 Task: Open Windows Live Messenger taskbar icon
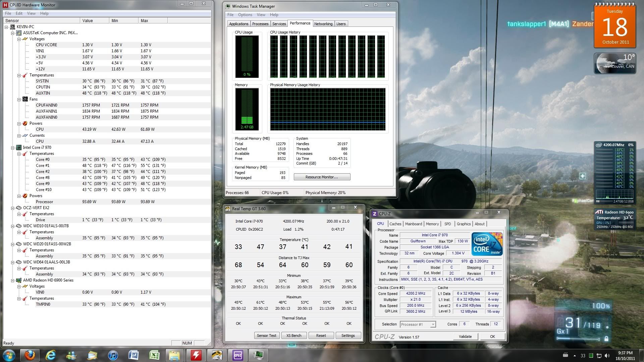pyautogui.click(x=71, y=355)
